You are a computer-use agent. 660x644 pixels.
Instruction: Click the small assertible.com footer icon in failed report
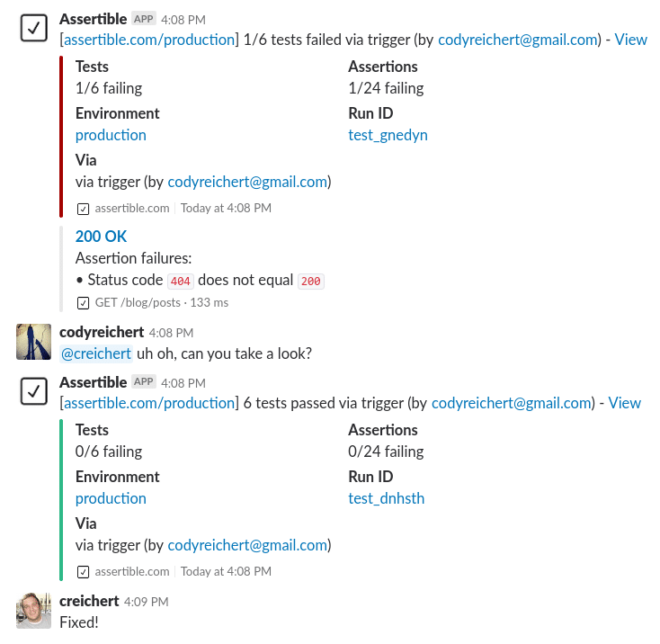click(83, 209)
